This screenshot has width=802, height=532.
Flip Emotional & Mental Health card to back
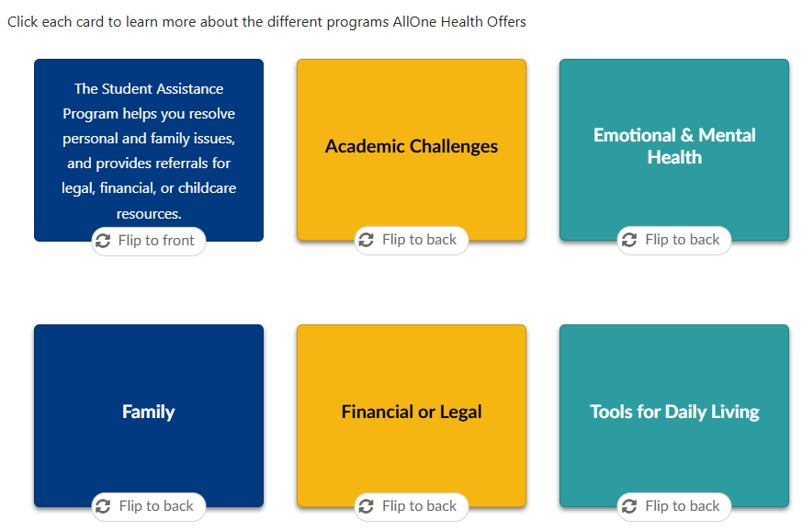click(674, 240)
